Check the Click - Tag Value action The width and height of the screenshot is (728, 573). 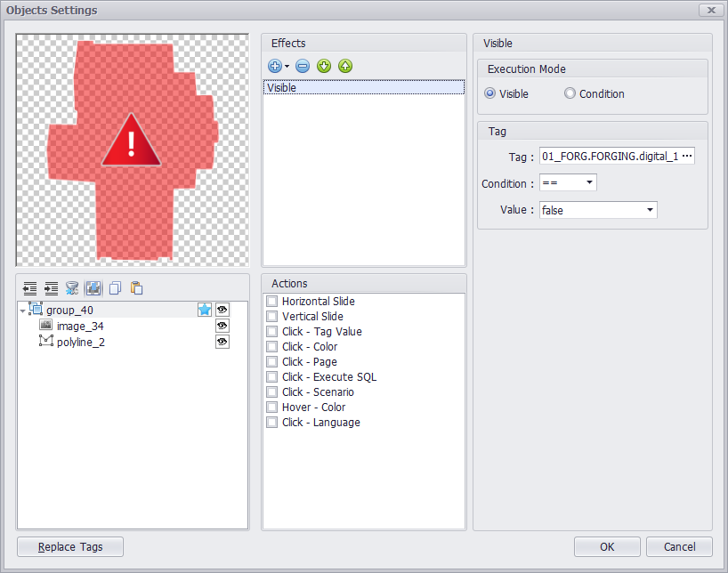(x=272, y=332)
